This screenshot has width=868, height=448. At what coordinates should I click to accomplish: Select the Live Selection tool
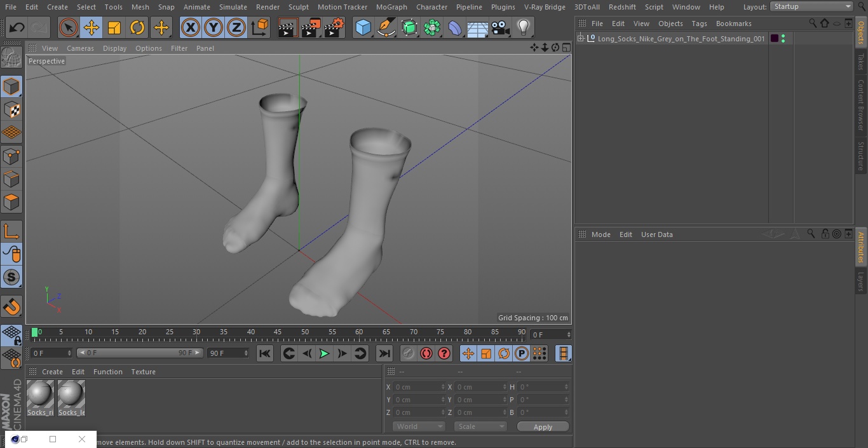tap(69, 27)
